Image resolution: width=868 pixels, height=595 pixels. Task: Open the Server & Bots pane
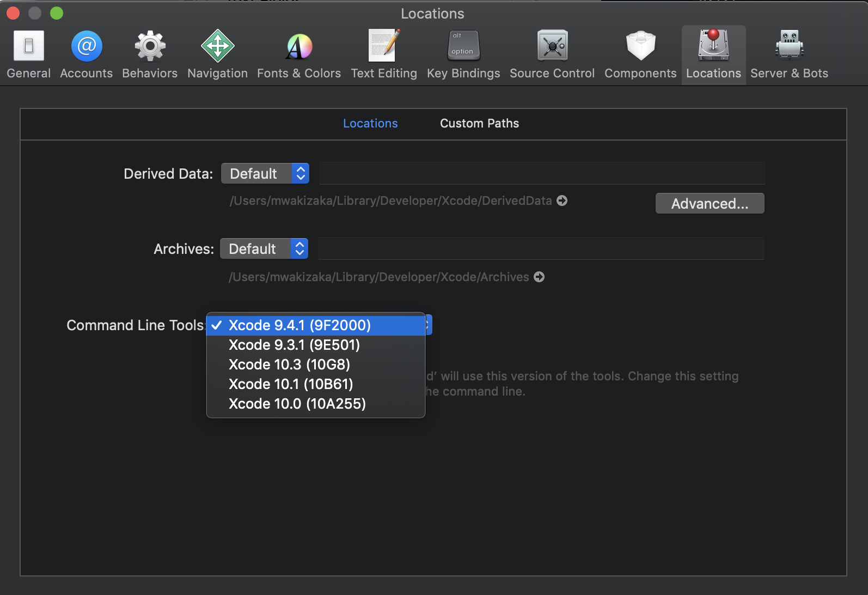pos(789,54)
